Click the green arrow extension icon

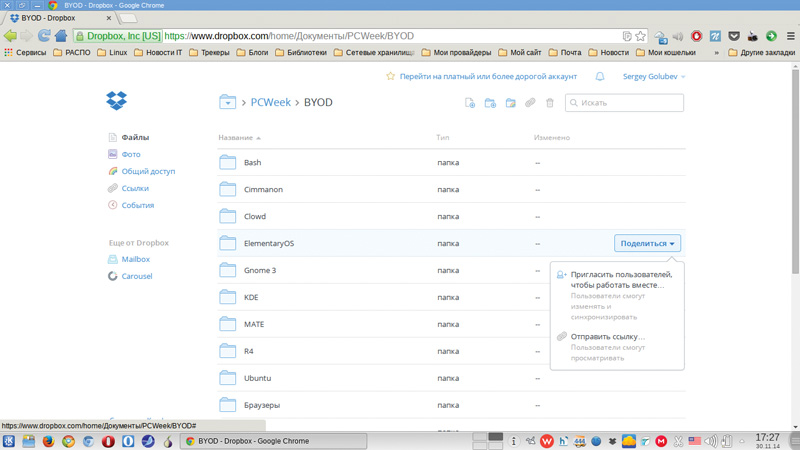[x=771, y=36]
